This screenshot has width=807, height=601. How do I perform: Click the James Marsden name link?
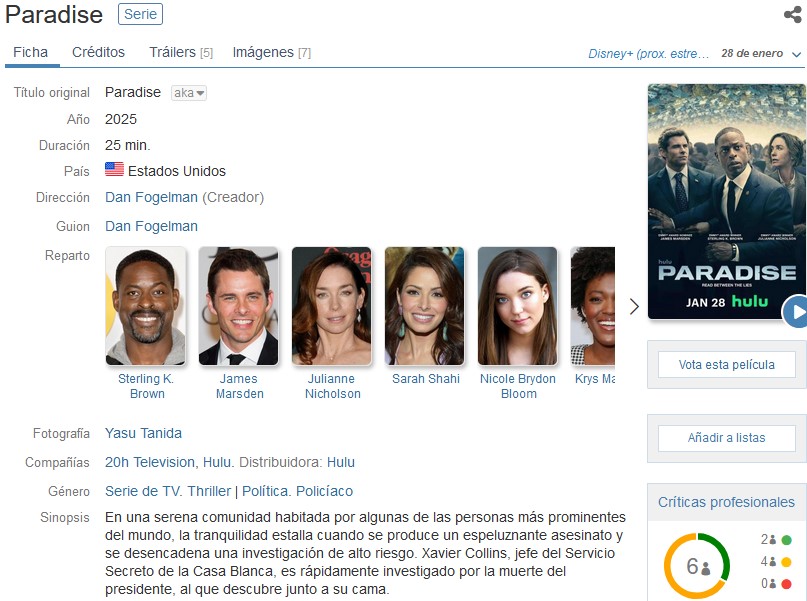(x=239, y=386)
